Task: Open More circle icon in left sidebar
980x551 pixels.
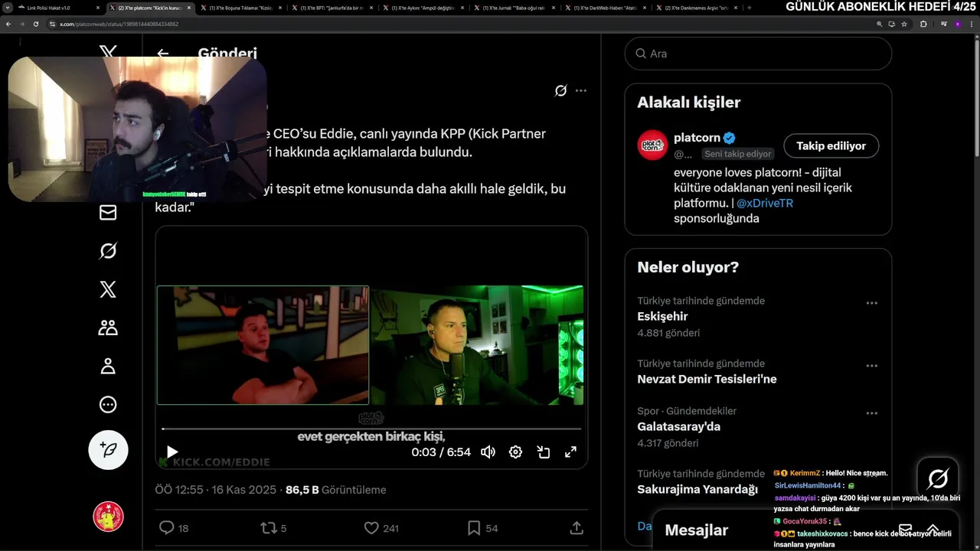Action: [108, 404]
